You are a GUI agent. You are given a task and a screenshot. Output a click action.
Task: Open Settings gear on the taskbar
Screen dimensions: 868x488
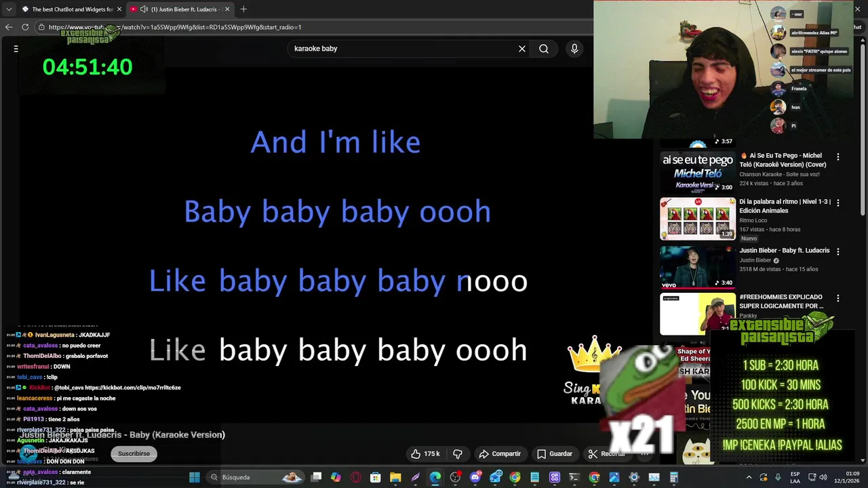(x=634, y=477)
